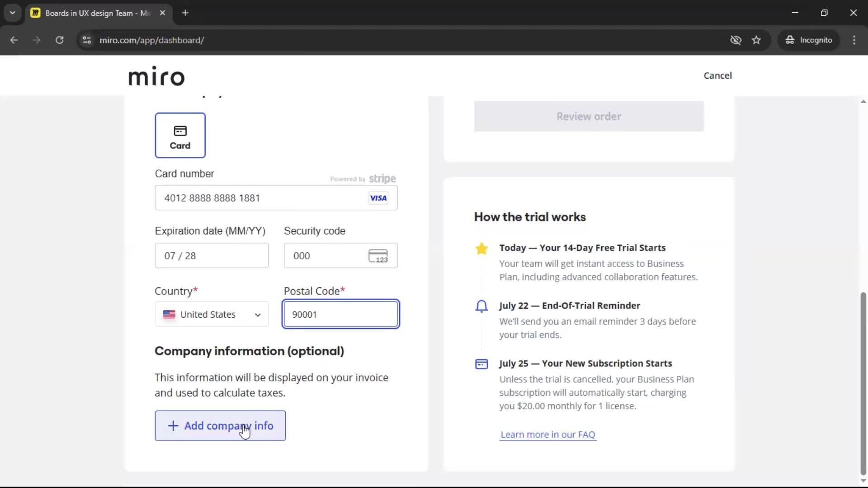Bookmark this page with the star icon
Viewport: 868px width, 488px height.
tap(756, 40)
